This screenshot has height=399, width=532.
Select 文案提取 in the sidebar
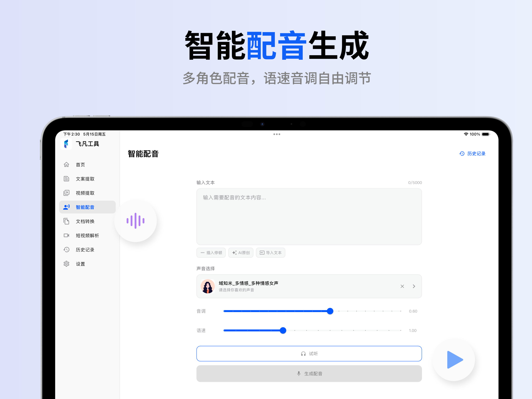87,179
